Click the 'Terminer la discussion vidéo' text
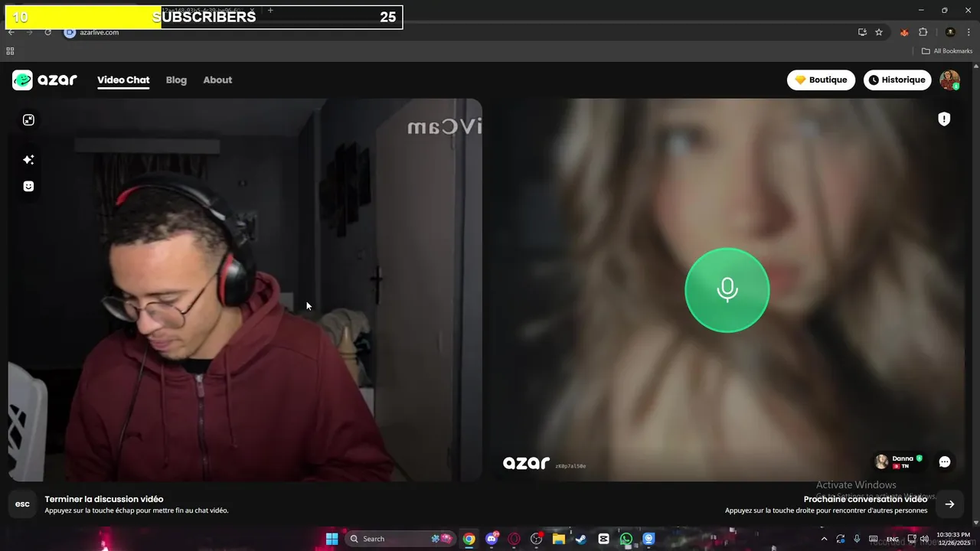 coord(104,499)
